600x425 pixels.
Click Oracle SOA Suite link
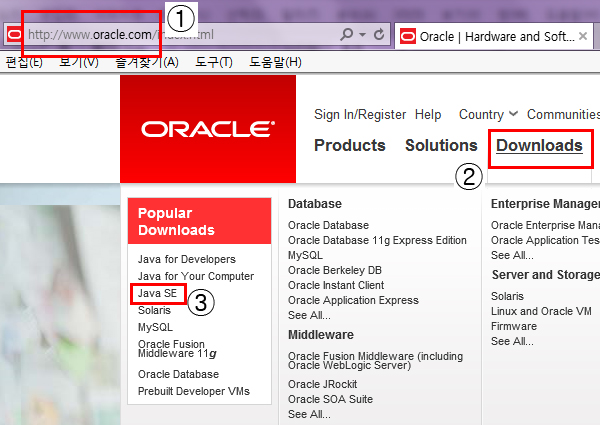coord(330,399)
